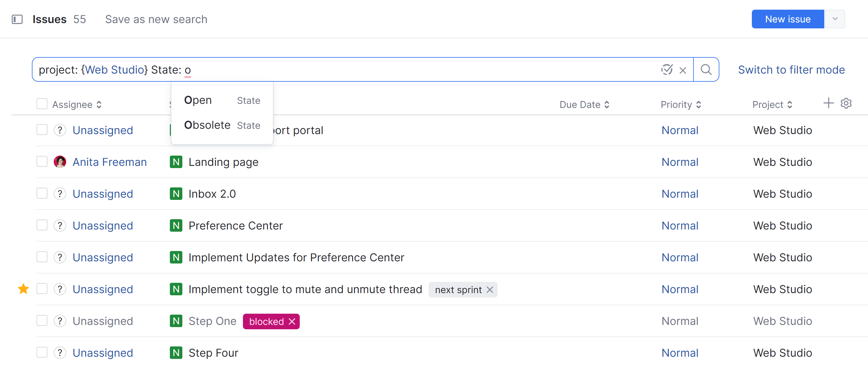Open Unassigned assignee for Preference Center
Viewport: 868px width, 367px height.
tap(103, 226)
